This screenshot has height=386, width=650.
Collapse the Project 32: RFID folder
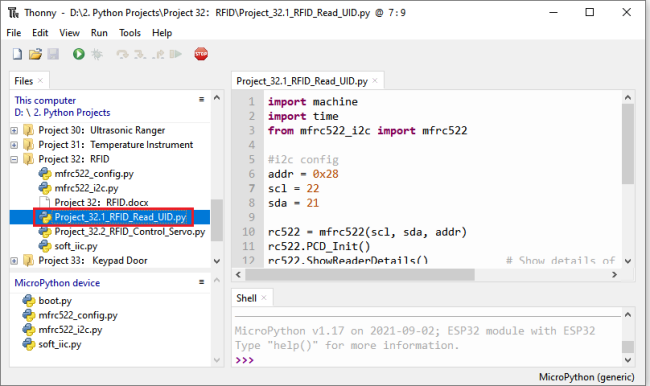point(14,159)
